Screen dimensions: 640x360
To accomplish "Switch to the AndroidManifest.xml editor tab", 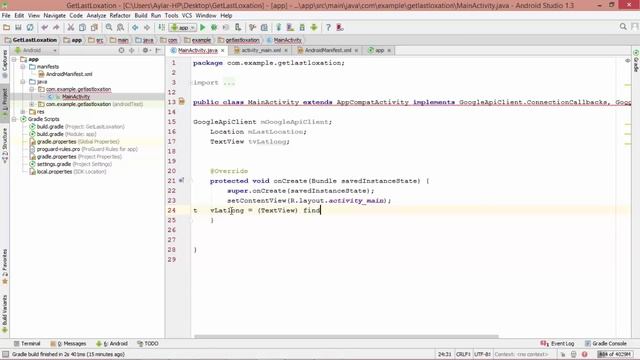I will click(328, 50).
